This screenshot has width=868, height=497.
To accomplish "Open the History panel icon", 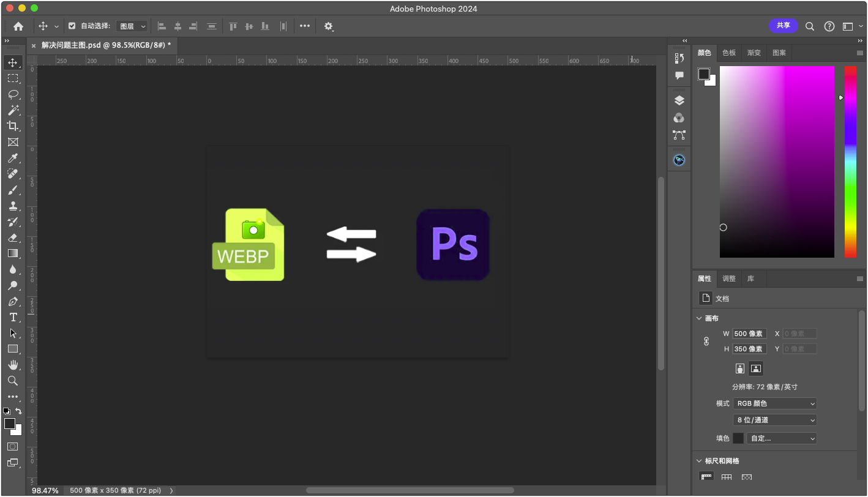I will click(679, 58).
